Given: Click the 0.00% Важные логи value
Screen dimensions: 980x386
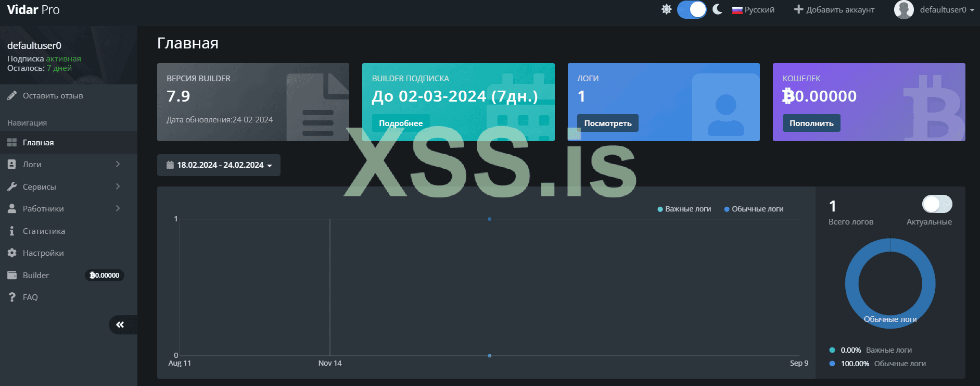Looking at the screenshot, I should 851,350.
